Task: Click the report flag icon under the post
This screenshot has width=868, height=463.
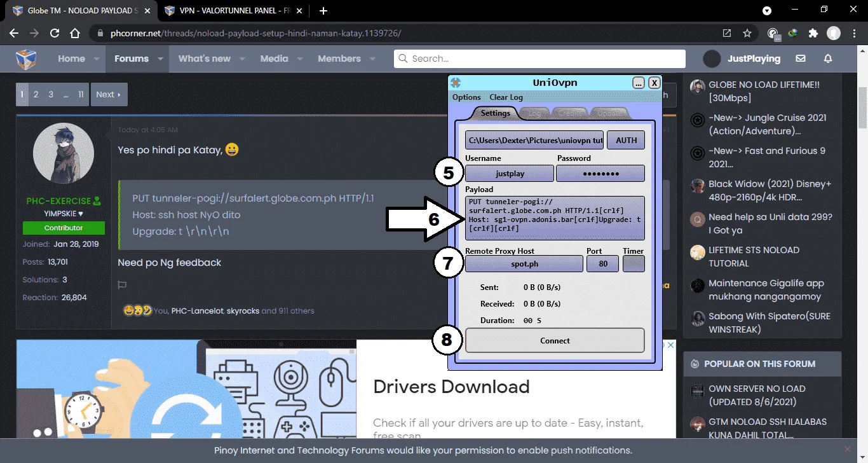Action: click(122, 286)
